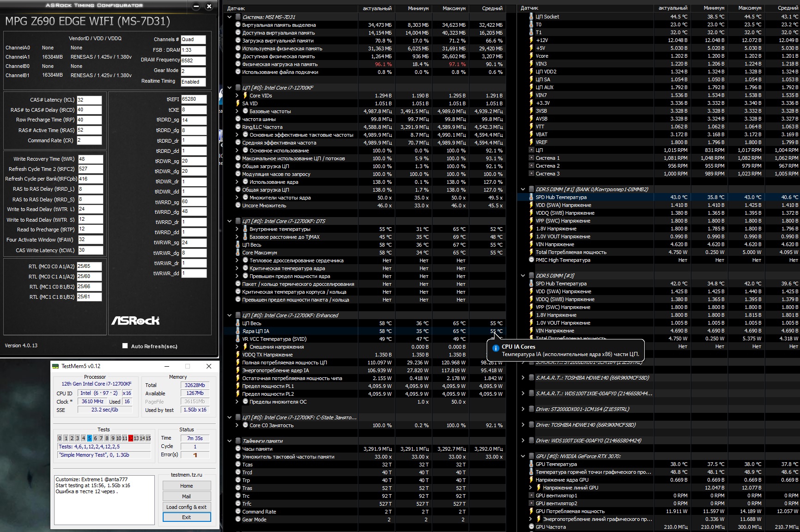Select the sensor icon of Ring/LLC Частота
800x532 pixels.
pos(238,127)
